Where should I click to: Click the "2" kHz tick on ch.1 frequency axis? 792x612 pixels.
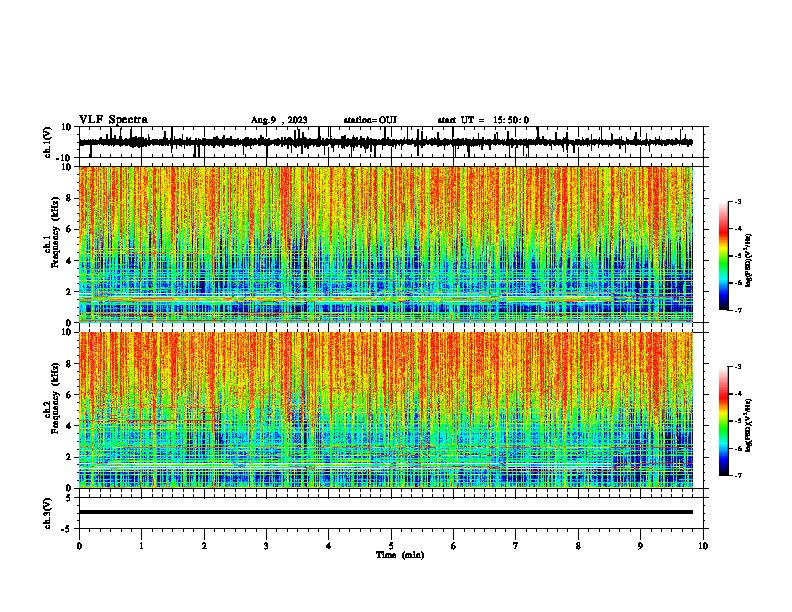70,292
